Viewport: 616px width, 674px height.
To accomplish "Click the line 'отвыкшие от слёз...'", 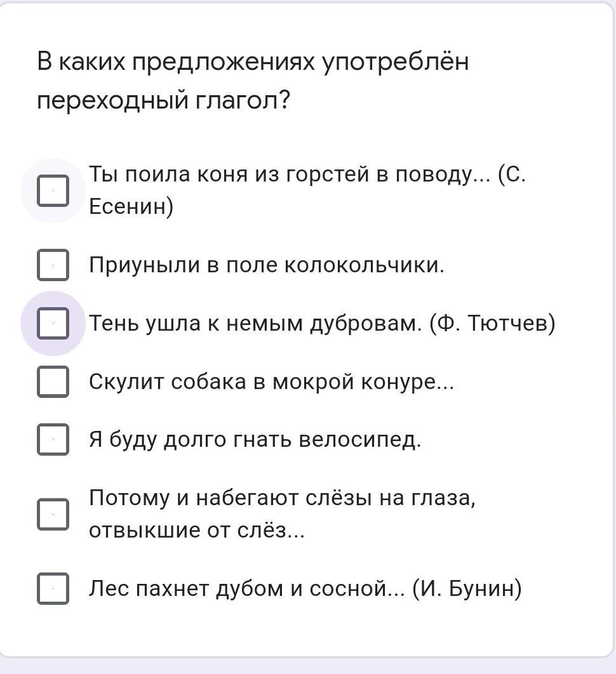I will [x=197, y=531].
